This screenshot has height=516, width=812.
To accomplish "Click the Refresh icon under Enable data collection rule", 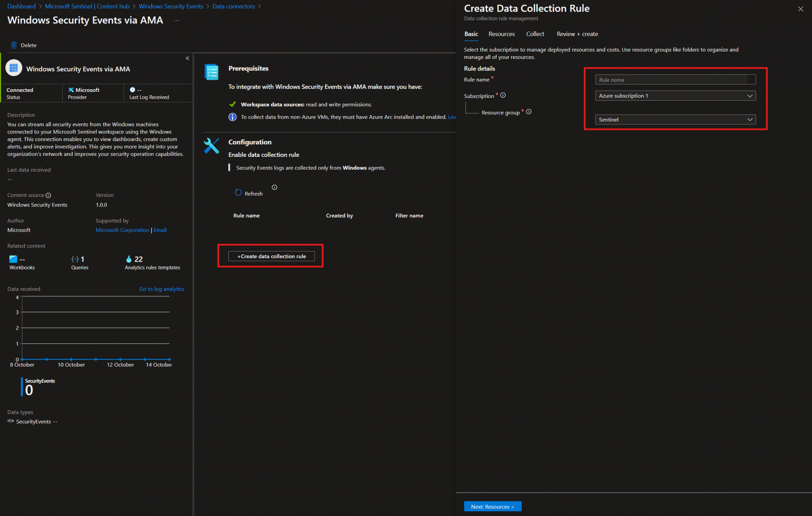I will click(238, 192).
